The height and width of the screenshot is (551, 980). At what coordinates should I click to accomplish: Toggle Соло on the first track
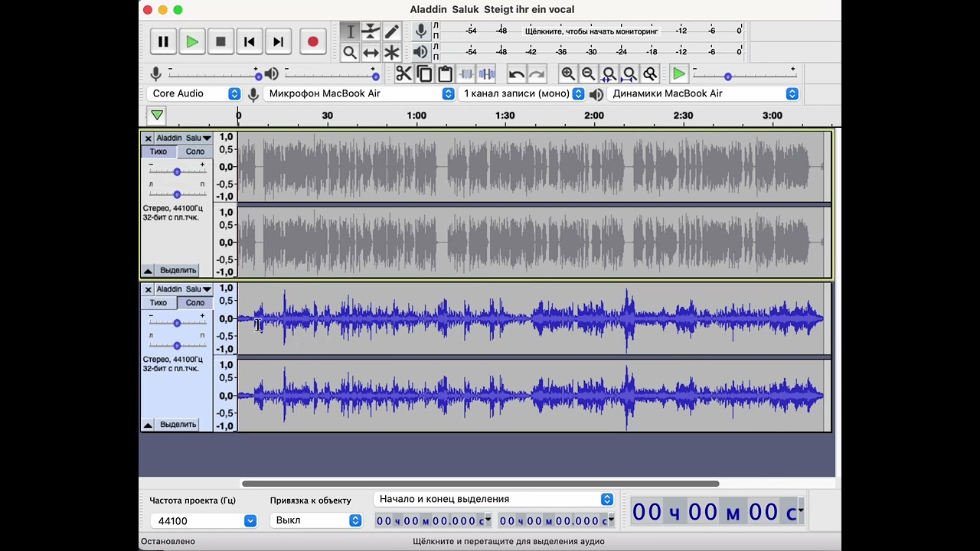194,152
